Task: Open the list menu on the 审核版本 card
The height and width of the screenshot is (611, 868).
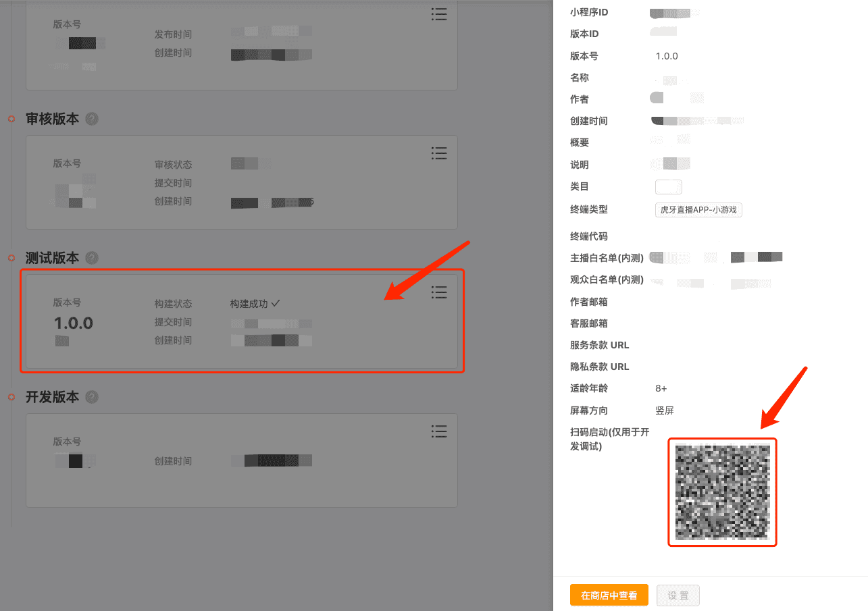Action: click(x=439, y=153)
